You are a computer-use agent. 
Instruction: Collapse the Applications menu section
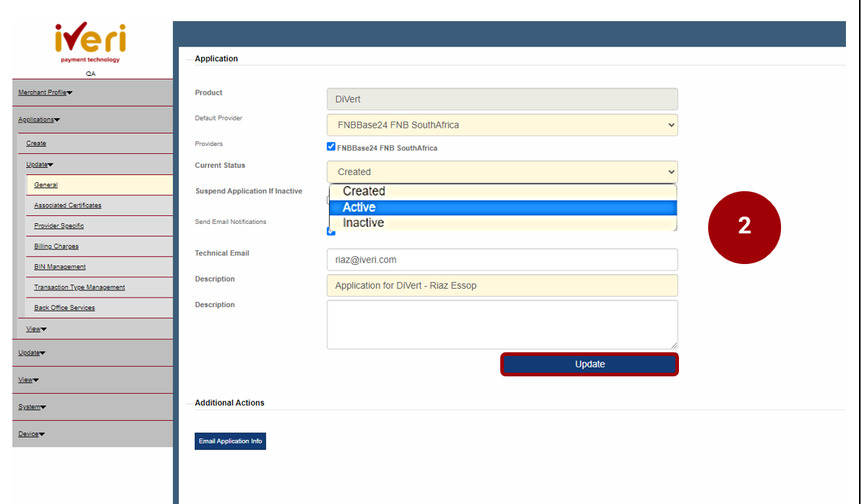(39, 120)
